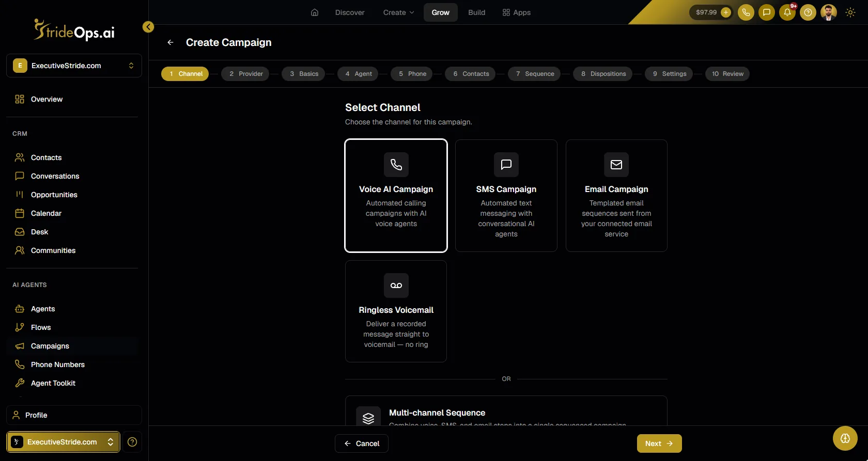Open the chat messages icon in header

coord(766,12)
